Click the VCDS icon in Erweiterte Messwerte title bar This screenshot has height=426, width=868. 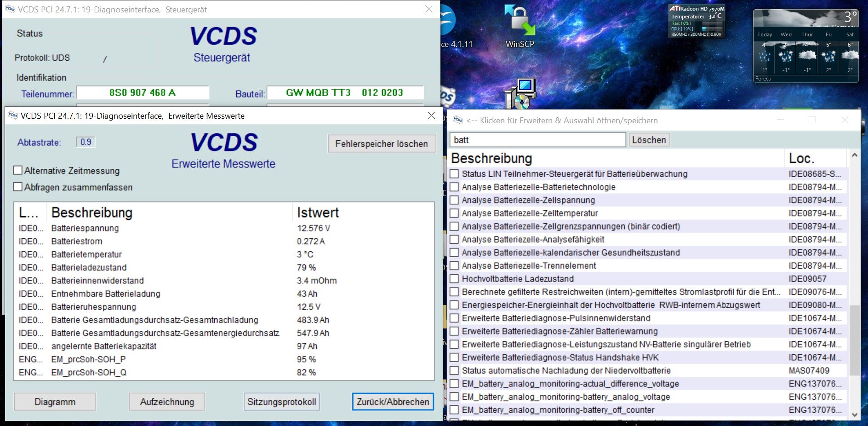pyautogui.click(x=13, y=116)
